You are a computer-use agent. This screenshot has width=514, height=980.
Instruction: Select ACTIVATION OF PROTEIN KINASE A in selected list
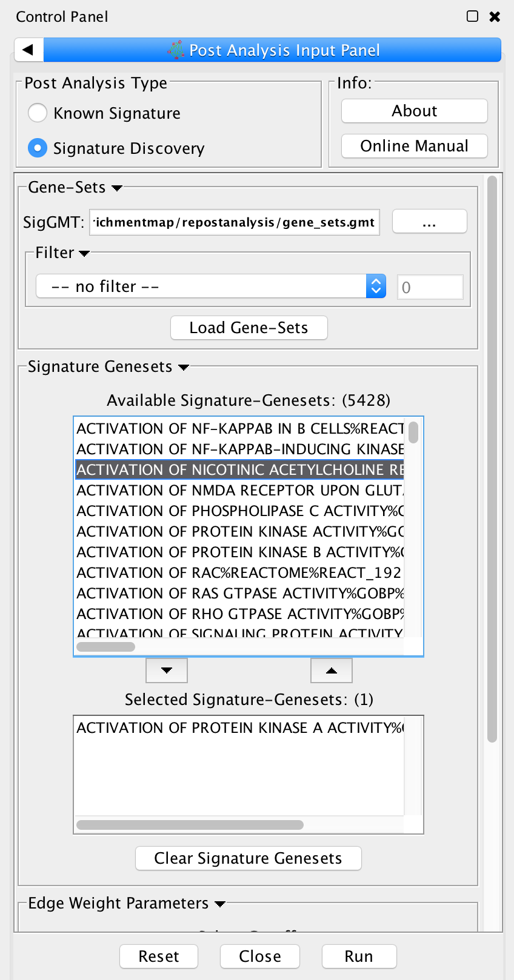click(x=239, y=727)
